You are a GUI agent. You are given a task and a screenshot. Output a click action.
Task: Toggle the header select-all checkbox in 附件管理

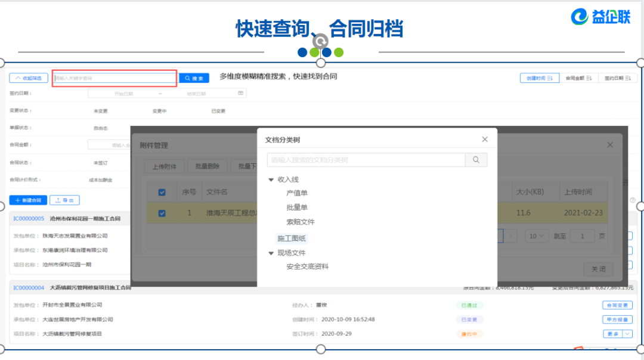[x=162, y=192]
